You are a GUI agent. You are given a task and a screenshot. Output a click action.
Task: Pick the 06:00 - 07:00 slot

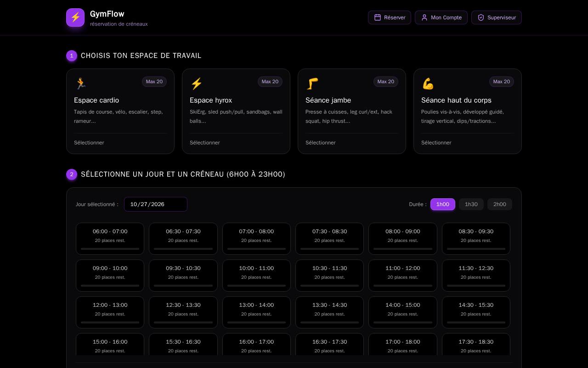[x=110, y=239]
